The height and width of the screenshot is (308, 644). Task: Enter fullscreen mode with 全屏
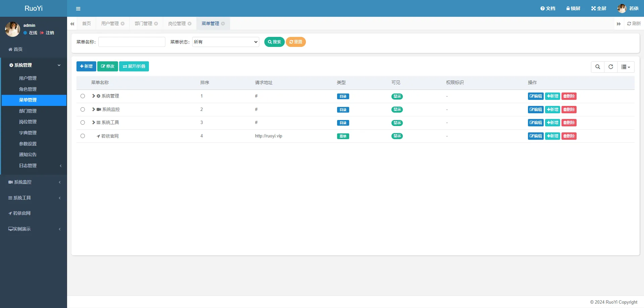pos(599,8)
